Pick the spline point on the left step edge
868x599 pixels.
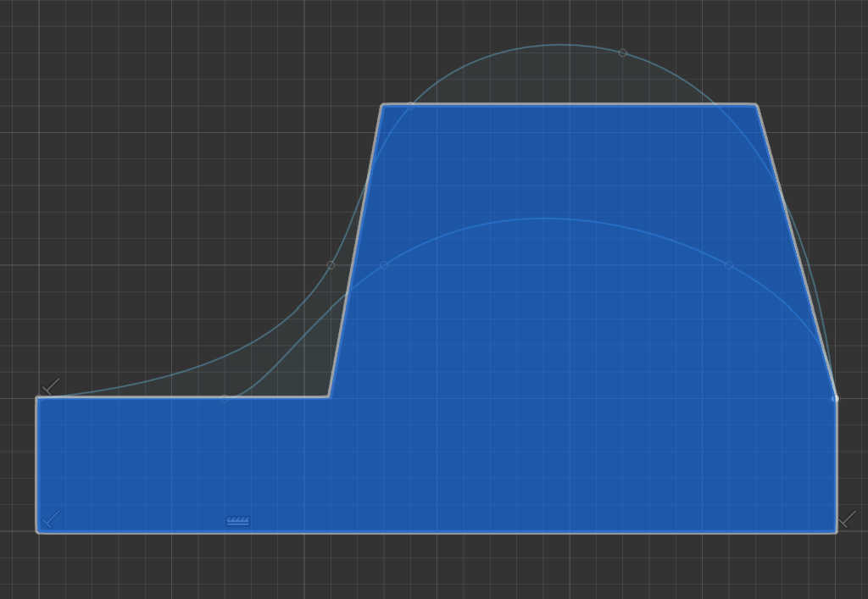[225, 397]
